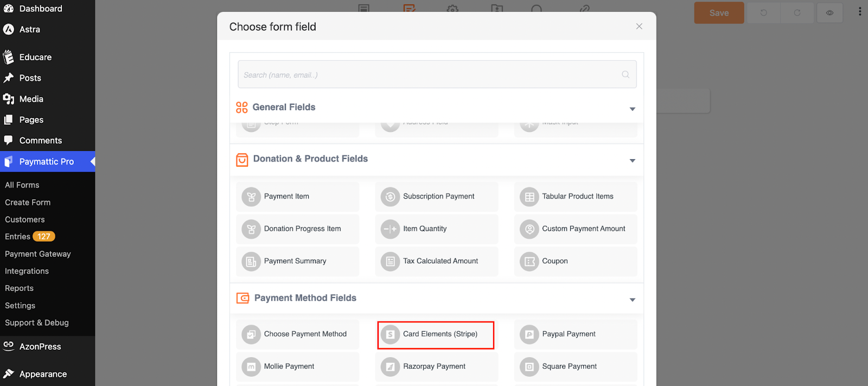This screenshot has height=386, width=868.
Task: Click the Paypal Payment icon
Action: (x=529, y=334)
